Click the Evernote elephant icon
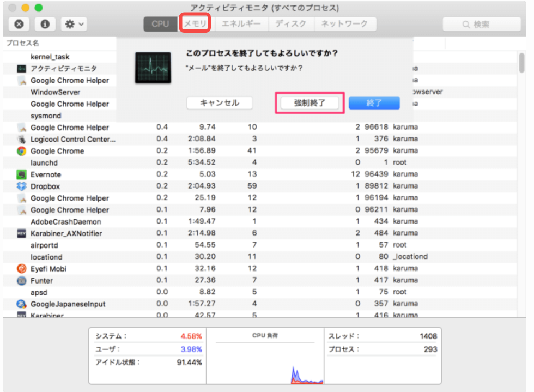Image resolution: width=534 pixels, height=392 pixels. (22, 174)
